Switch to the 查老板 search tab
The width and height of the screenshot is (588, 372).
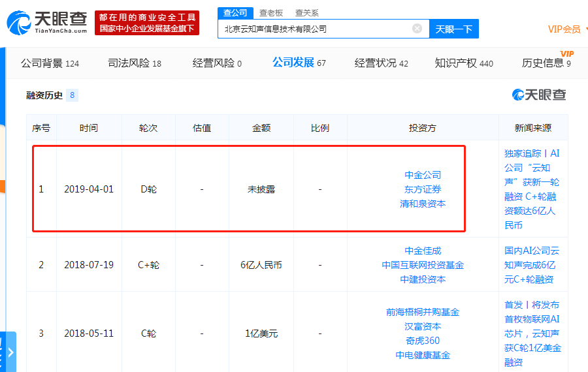coord(270,13)
